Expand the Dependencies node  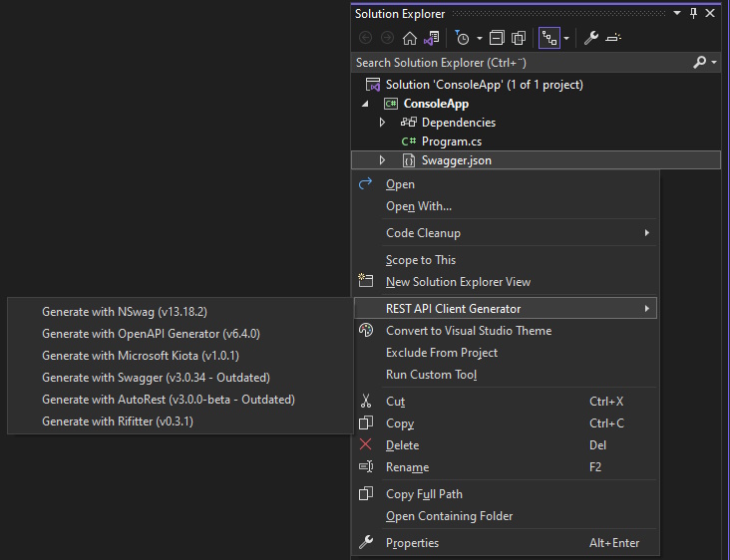[x=382, y=123]
